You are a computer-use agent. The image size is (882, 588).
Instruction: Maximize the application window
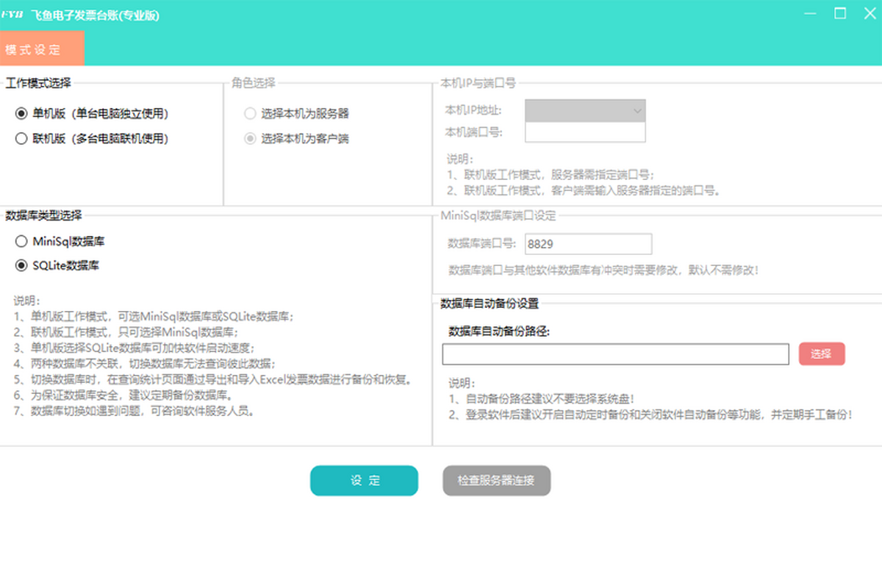point(840,14)
